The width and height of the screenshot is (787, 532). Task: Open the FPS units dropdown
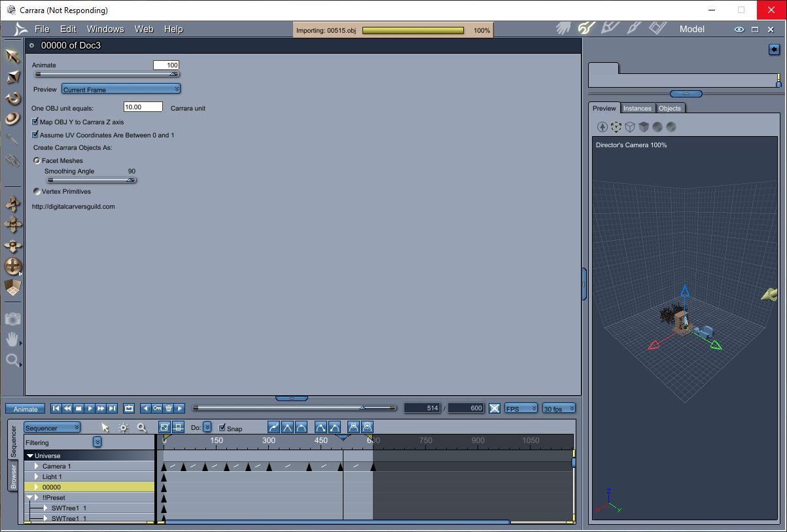pyautogui.click(x=521, y=408)
